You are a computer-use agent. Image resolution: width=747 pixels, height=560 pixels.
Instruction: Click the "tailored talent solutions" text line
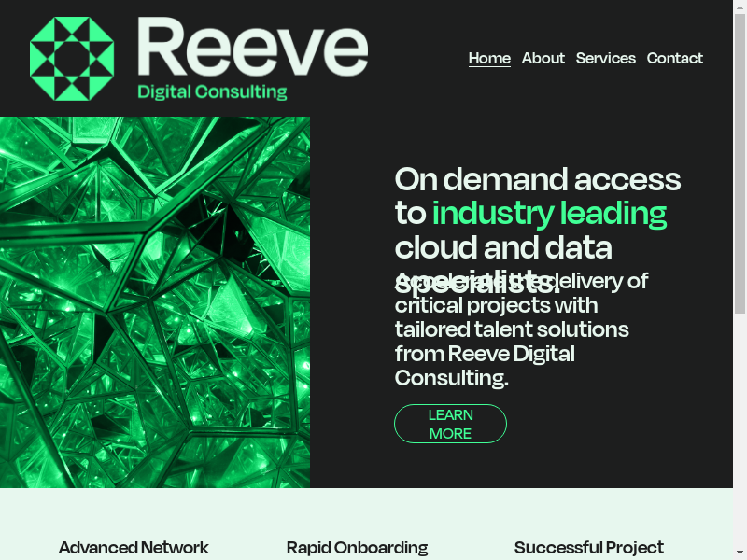[512, 329]
